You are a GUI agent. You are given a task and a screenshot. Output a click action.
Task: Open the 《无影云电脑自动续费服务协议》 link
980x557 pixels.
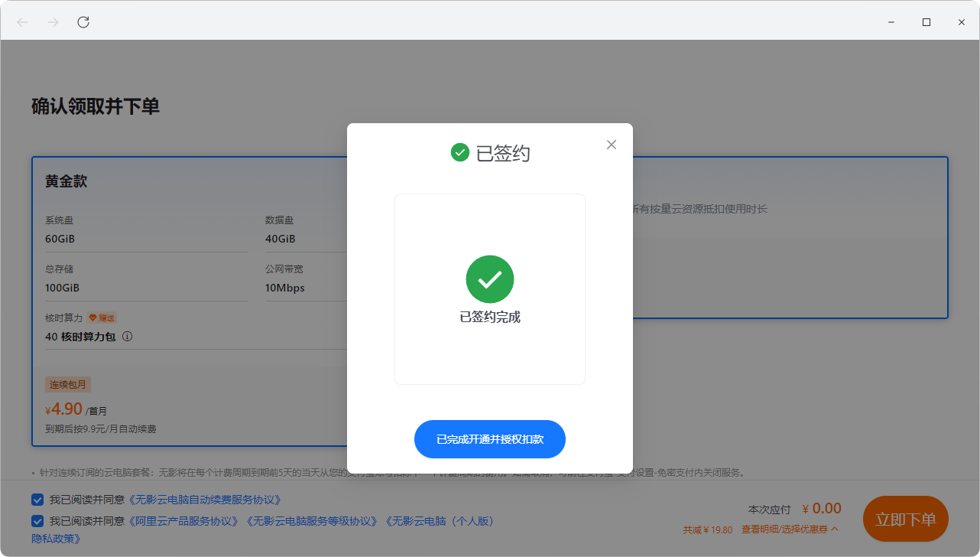(205, 500)
